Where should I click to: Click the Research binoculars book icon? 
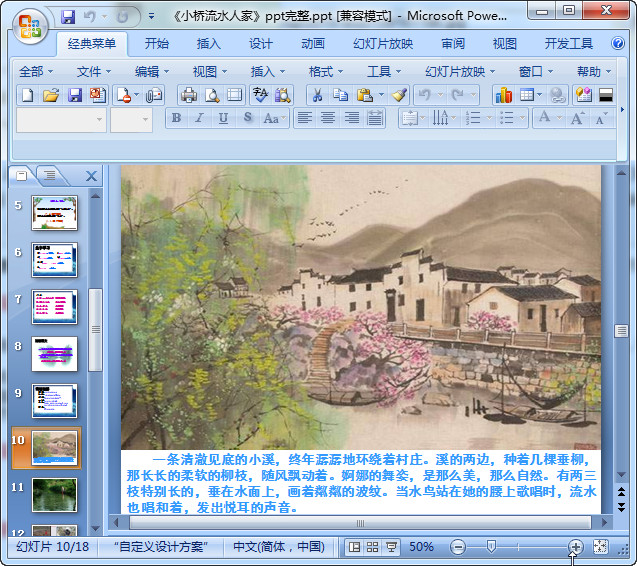point(283,95)
